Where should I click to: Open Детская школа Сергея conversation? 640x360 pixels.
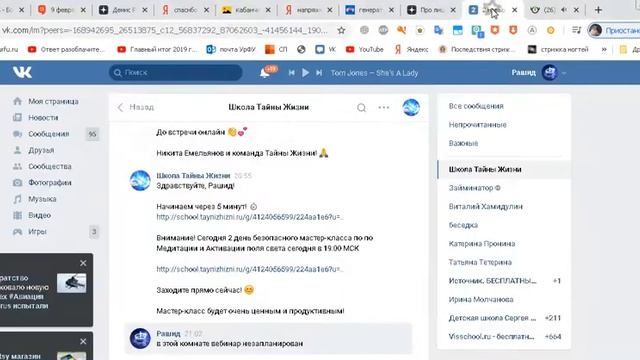click(x=504, y=318)
